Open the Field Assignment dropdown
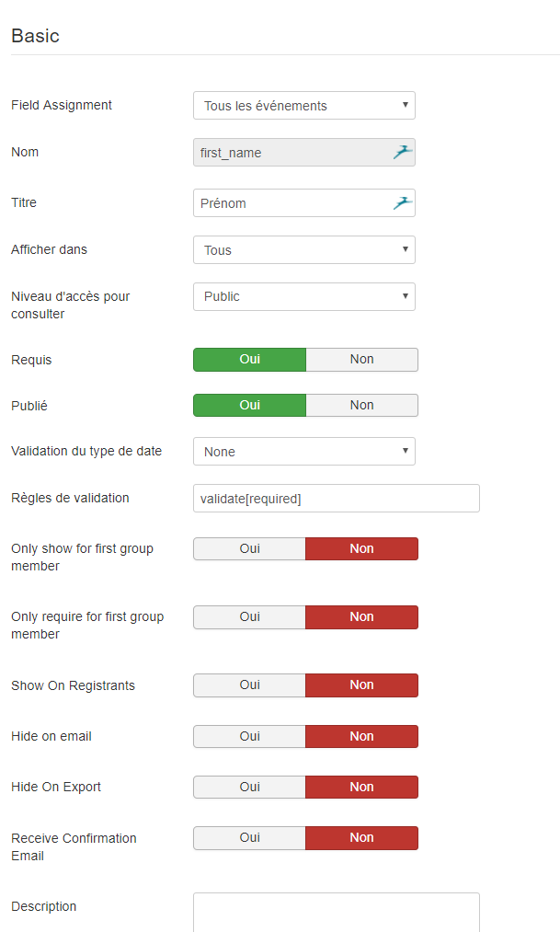 click(x=304, y=106)
